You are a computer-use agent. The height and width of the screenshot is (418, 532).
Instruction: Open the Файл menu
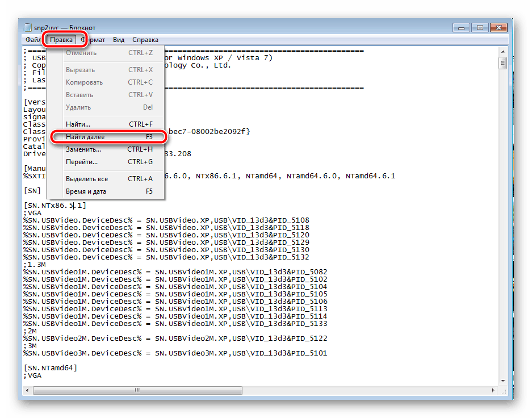(32, 40)
